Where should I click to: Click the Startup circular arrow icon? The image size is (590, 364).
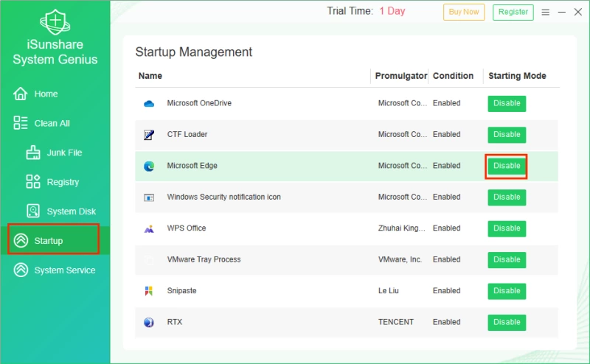(x=21, y=240)
